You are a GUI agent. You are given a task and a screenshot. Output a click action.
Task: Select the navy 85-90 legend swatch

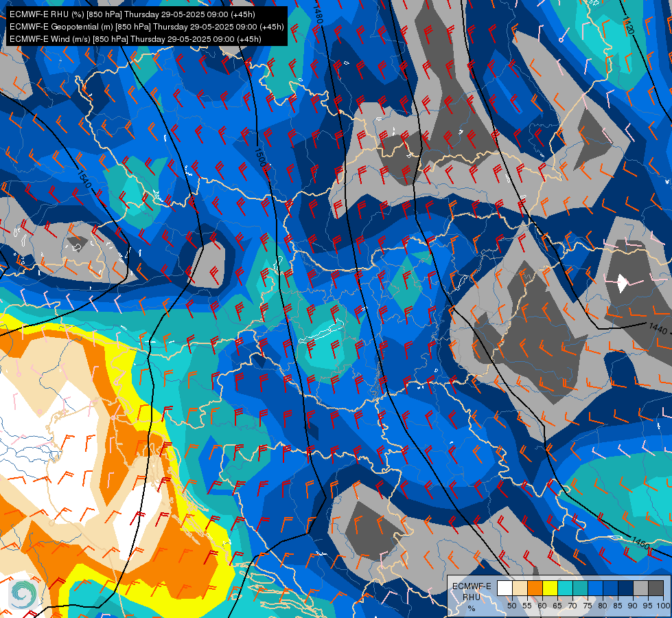(x=626, y=588)
